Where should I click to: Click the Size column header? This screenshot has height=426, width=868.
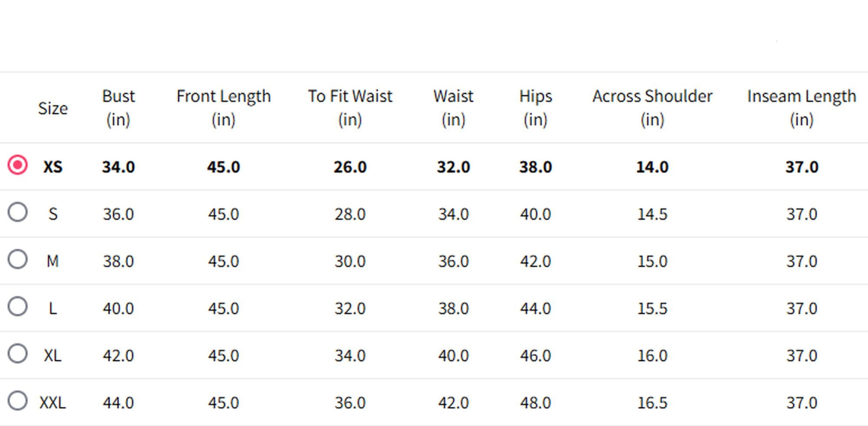click(x=53, y=108)
